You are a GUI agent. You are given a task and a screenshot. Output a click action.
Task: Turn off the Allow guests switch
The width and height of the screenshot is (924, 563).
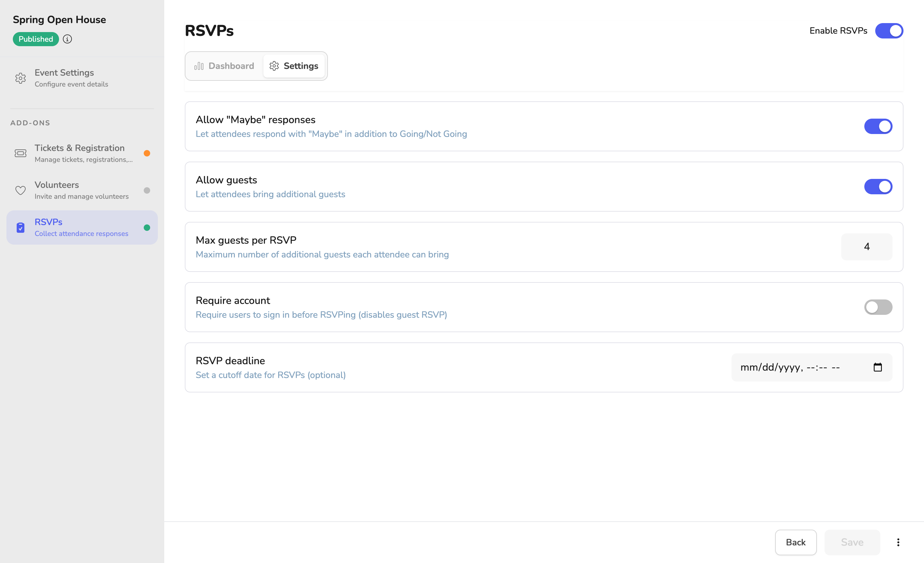[878, 187]
